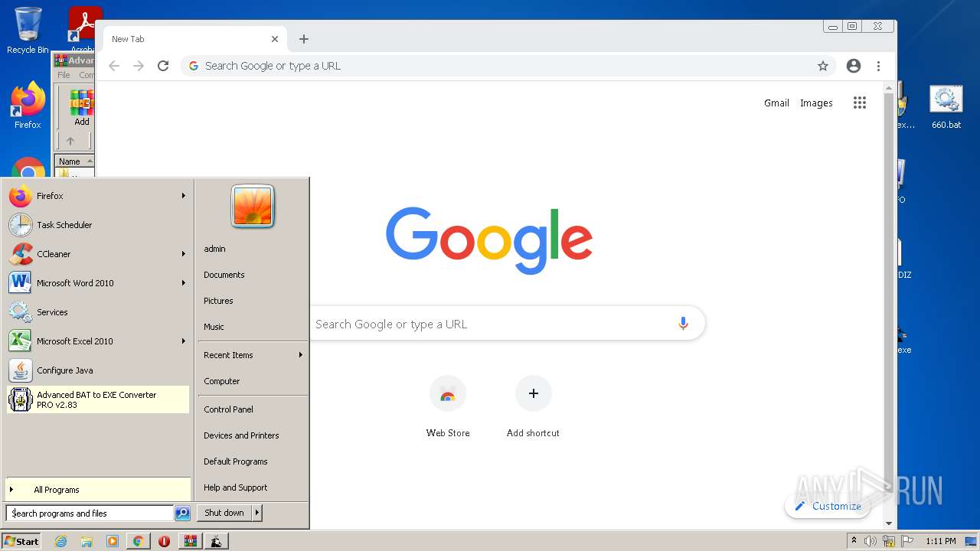Show hidden system tray icons
This screenshot has height=551, width=980.
point(854,541)
